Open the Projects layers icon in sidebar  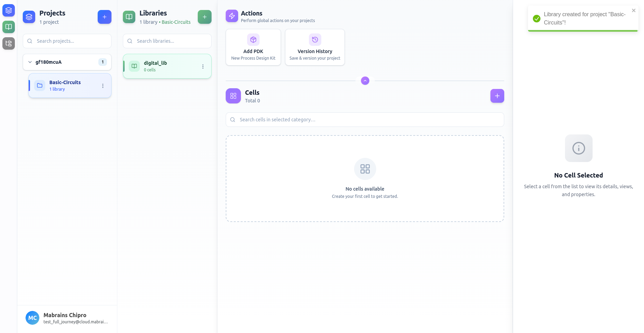point(9,10)
